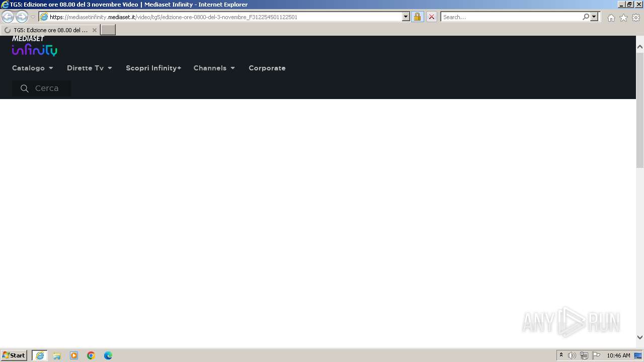Viewport: 644px width, 362px height.
Task: Open the Scopri Infinity+ link
Action: pos(153,68)
